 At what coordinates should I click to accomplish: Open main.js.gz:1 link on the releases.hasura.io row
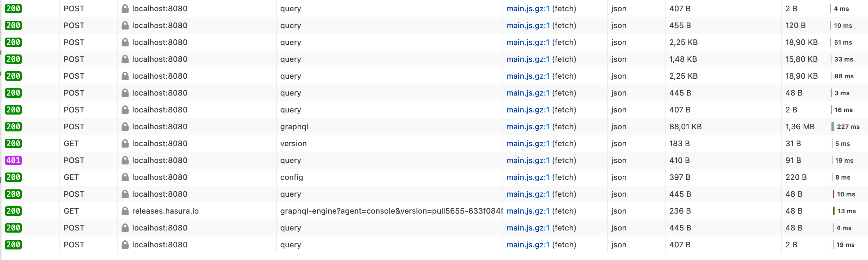528,211
